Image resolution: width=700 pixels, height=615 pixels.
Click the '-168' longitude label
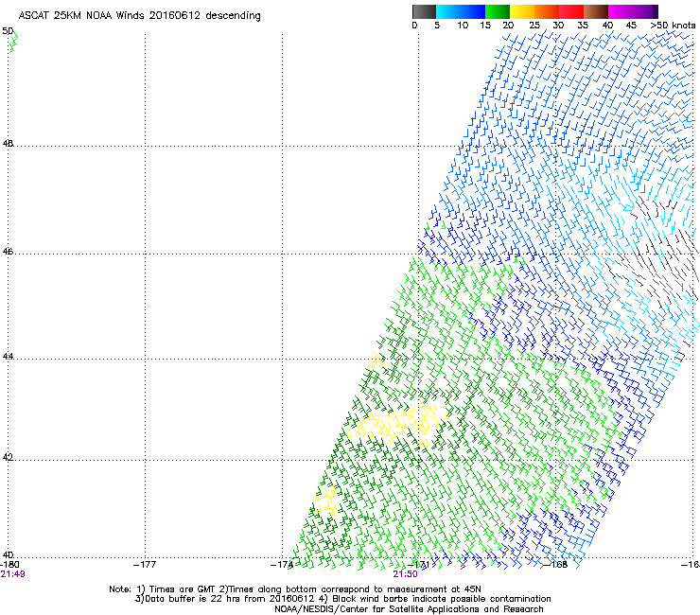[556, 565]
